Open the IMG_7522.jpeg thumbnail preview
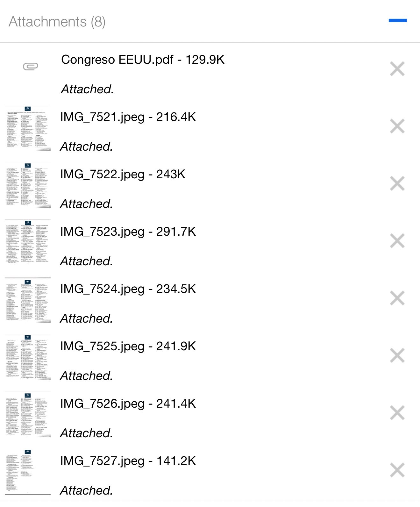Screen dimensions: 420x507 point(28,185)
